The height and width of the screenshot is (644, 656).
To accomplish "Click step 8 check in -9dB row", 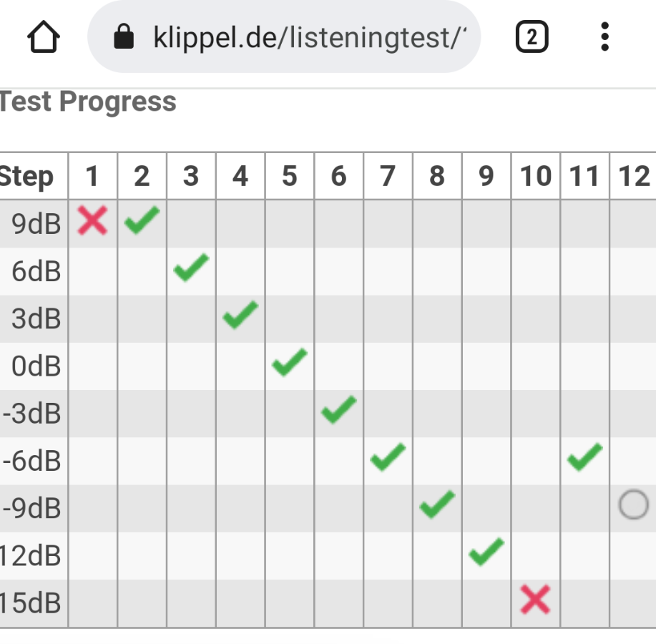I will 437,504.
